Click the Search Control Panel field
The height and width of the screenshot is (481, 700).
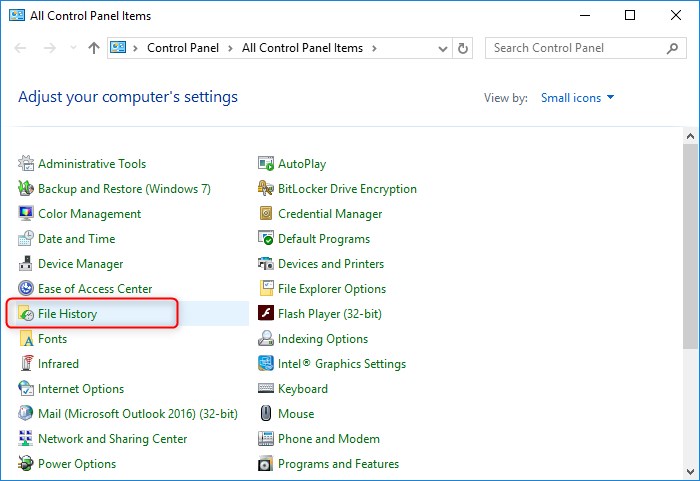pyautogui.click(x=575, y=48)
